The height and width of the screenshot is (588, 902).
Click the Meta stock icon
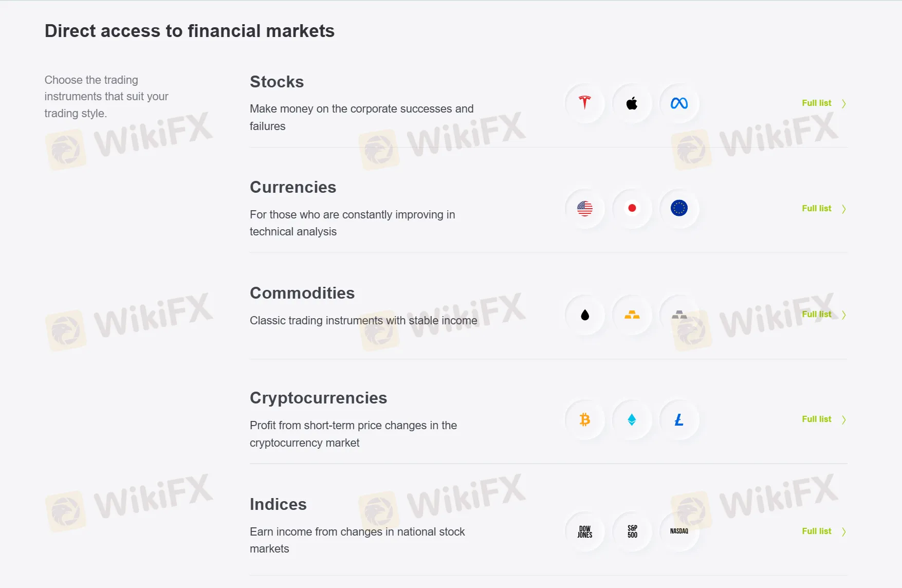tap(679, 103)
